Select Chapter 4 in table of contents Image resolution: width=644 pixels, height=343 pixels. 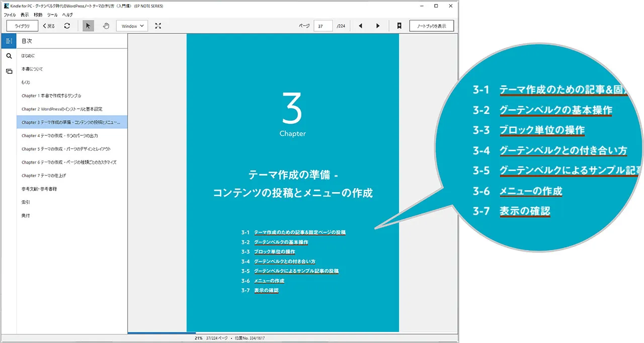(x=59, y=136)
